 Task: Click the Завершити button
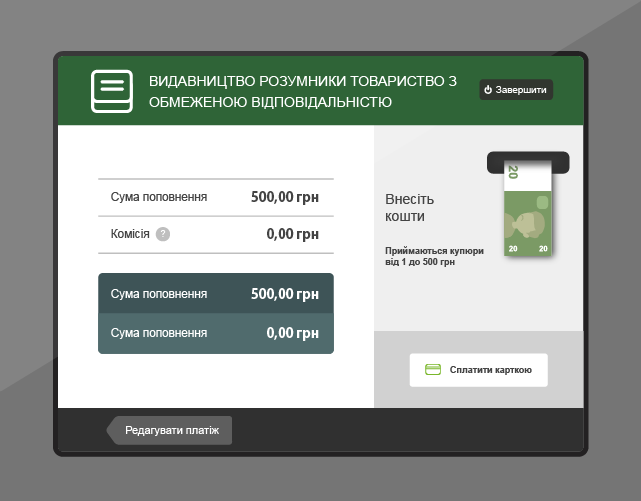516,89
